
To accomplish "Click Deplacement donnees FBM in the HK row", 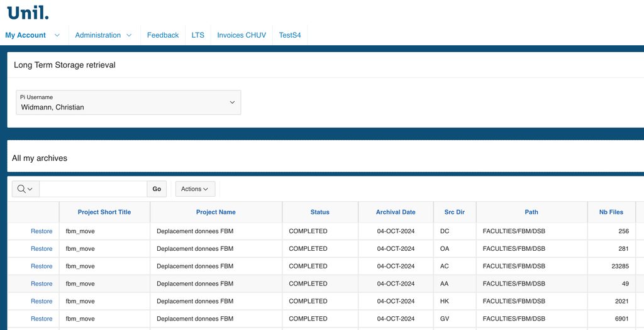I will [x=195, y=301].
